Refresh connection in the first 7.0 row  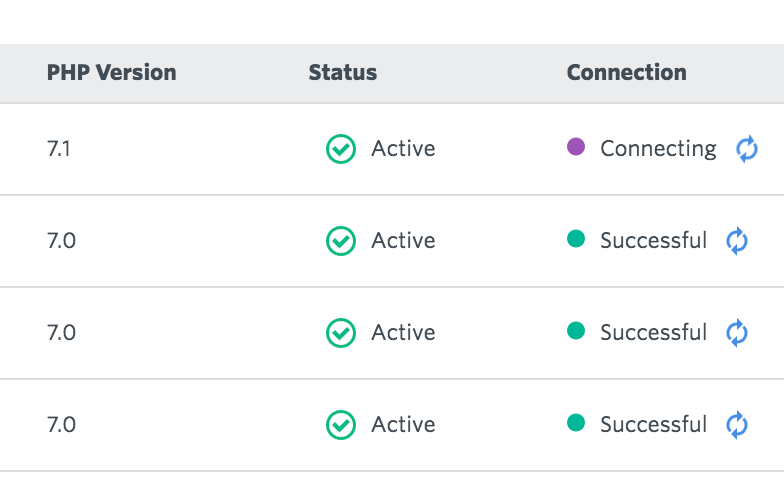(737, 241)
